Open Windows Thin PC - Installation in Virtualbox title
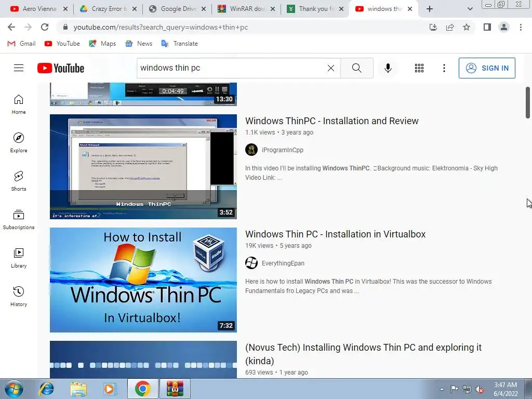The height and width of the screenshot is (399, 532). (335, 234)
